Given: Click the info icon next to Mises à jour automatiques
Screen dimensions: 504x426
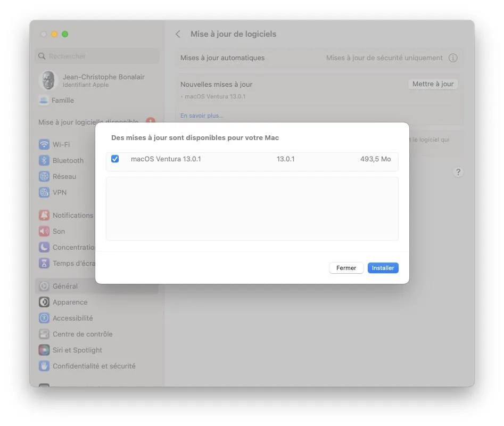Looking at the screenshot, I should (453, 58).
